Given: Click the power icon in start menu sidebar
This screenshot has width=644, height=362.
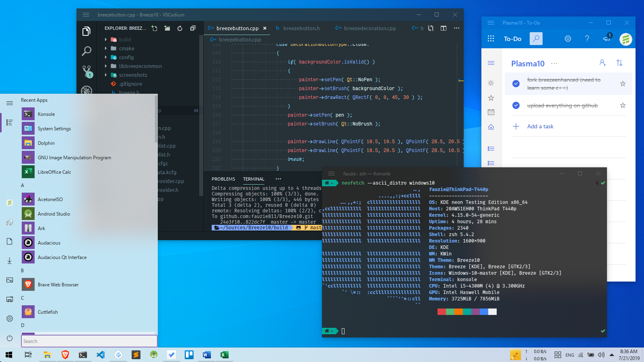Looking at the screenshot, I should [x=10, y=338].
